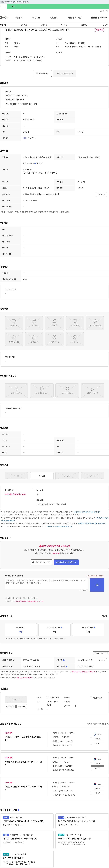Select the 면접 screening method
The height and width of the screenshot is (868, 109).
(42, 476)
